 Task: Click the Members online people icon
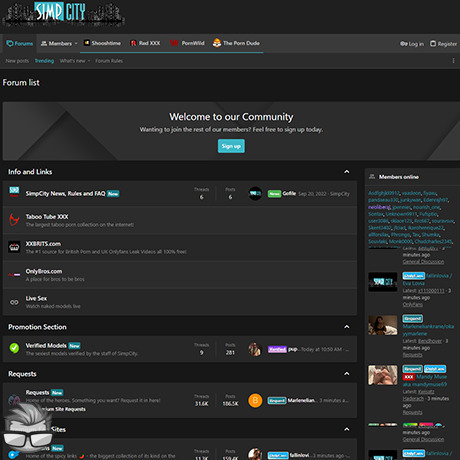pyautogui.click(x=372, y=177)
